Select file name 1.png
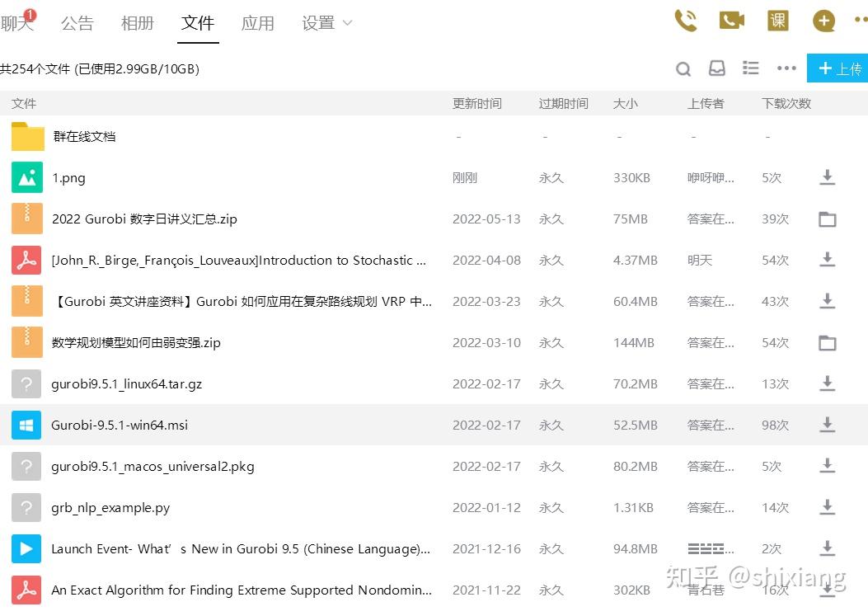Image resolution: width=868 pixels, height=616 pixels. [68, 178]
